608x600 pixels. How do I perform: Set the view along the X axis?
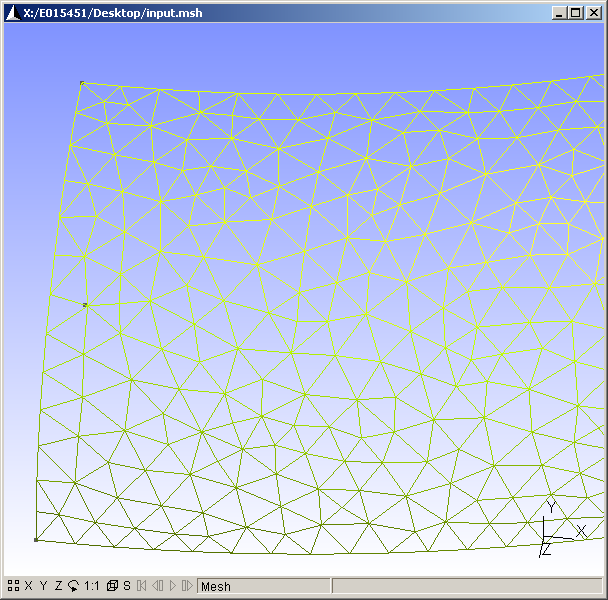pos(29,586)
